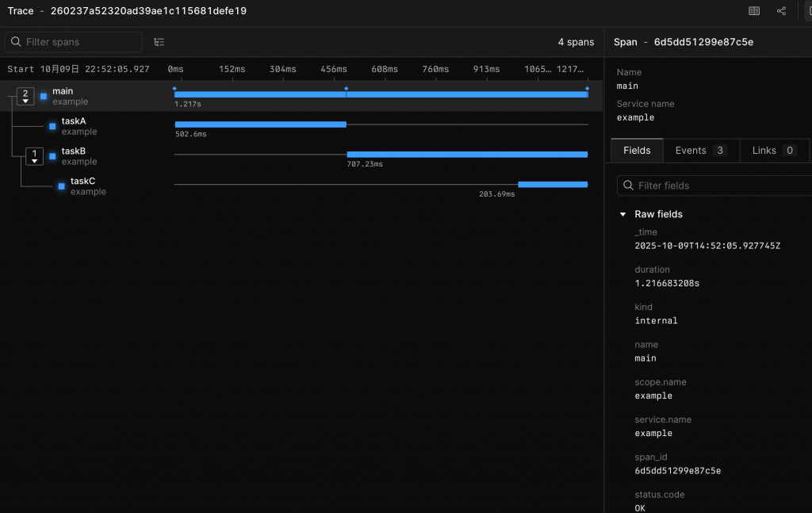Click the Filter spans search icon
The height and width of the screenshot is (513, 812).
click(16, 41)
